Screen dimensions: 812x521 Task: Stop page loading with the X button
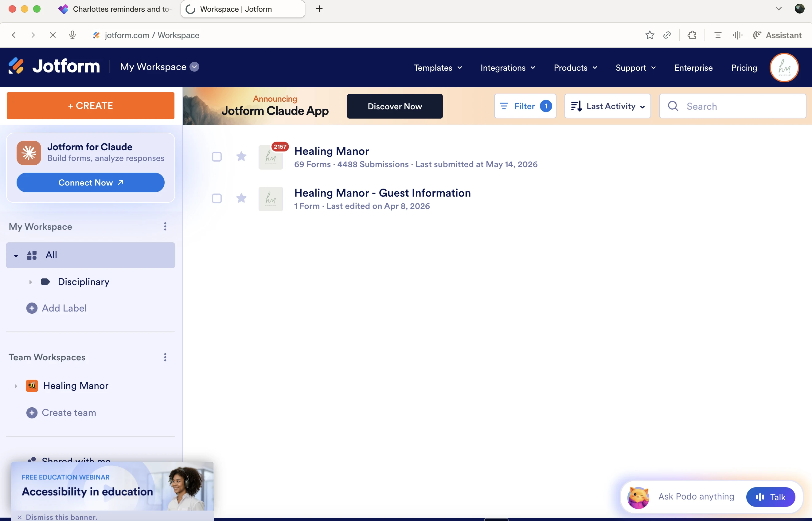[53, 35]
